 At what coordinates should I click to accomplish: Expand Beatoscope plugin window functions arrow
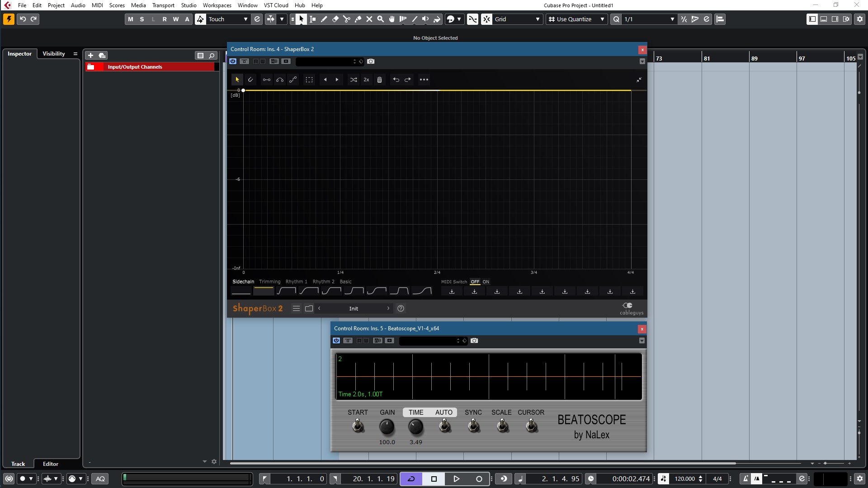642,341
